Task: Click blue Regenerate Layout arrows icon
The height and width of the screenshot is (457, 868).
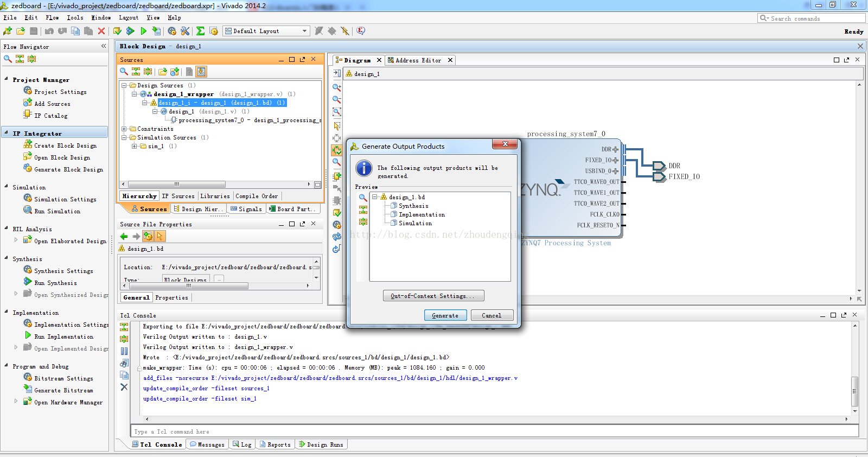Action: [x=337, y=237]
